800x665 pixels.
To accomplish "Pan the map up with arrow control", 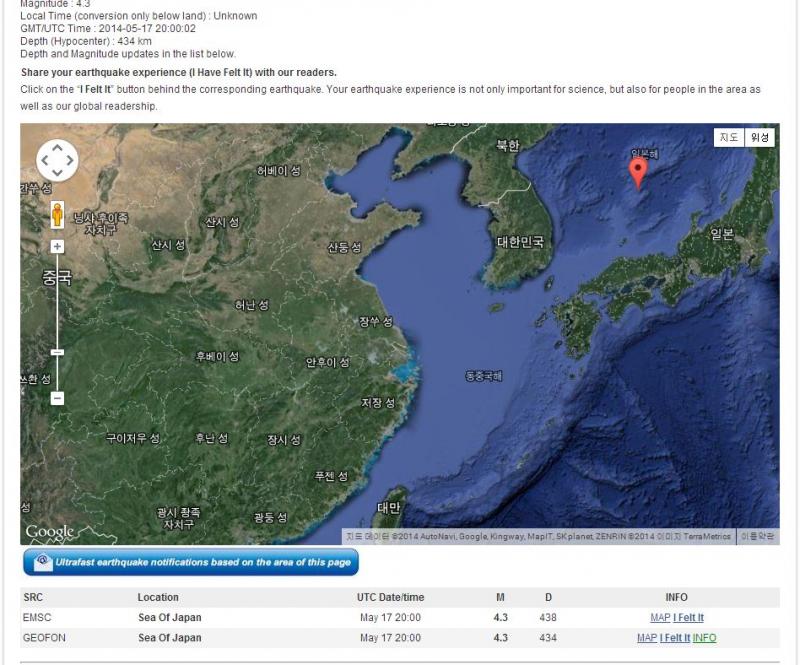I will pos(57,148).
